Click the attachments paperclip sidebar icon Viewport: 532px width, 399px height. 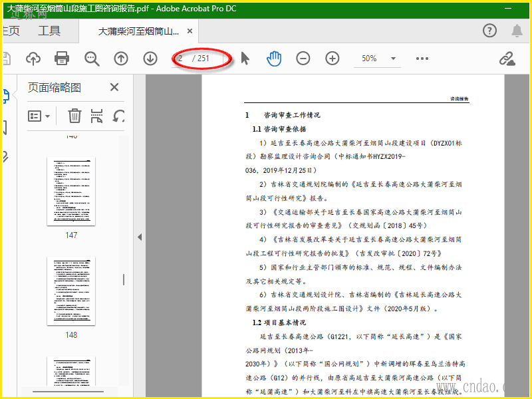[x=5, y=156]
